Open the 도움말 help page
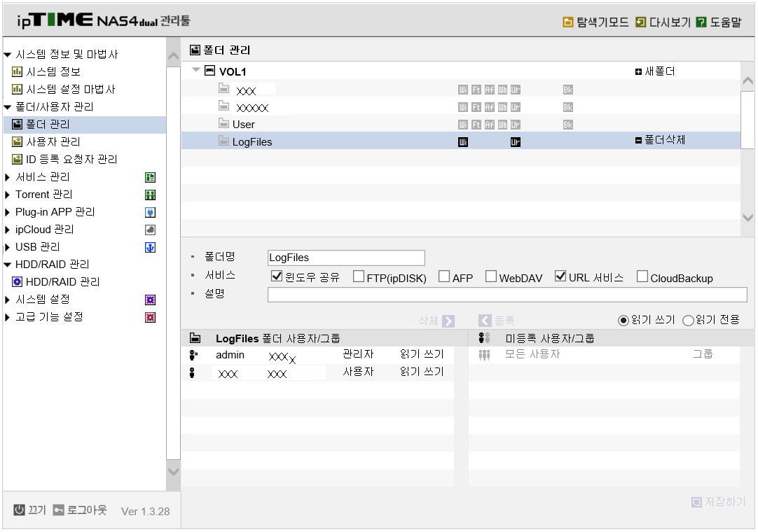 (x=719, y=22)
